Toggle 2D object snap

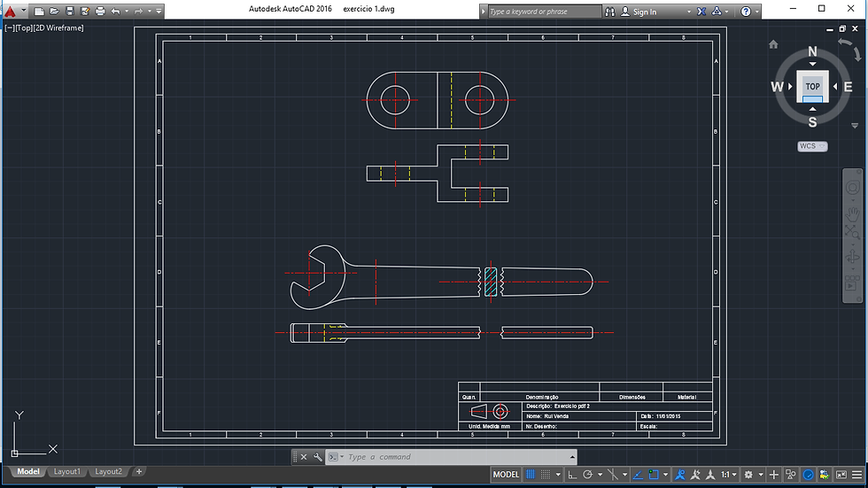click(x=654, y=474)
